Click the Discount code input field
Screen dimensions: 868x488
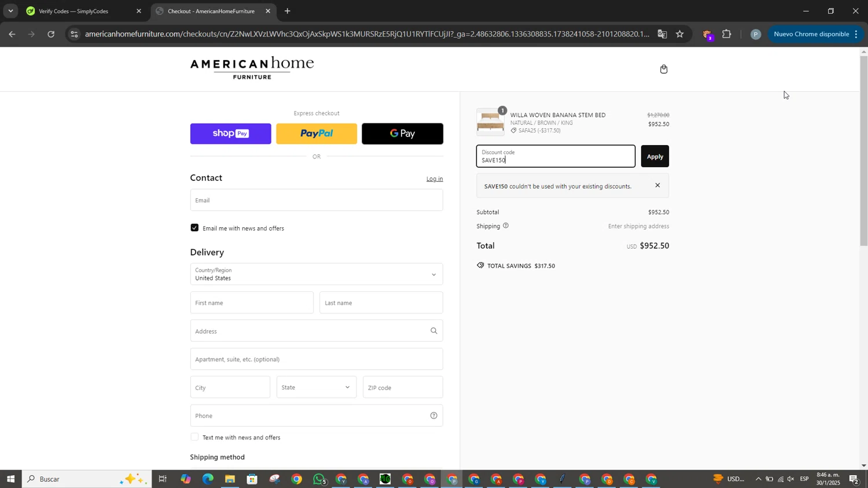coord(556,156)
